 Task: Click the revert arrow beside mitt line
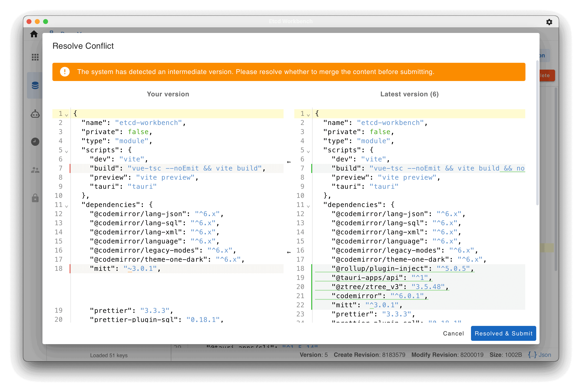(x=289, y=253)
